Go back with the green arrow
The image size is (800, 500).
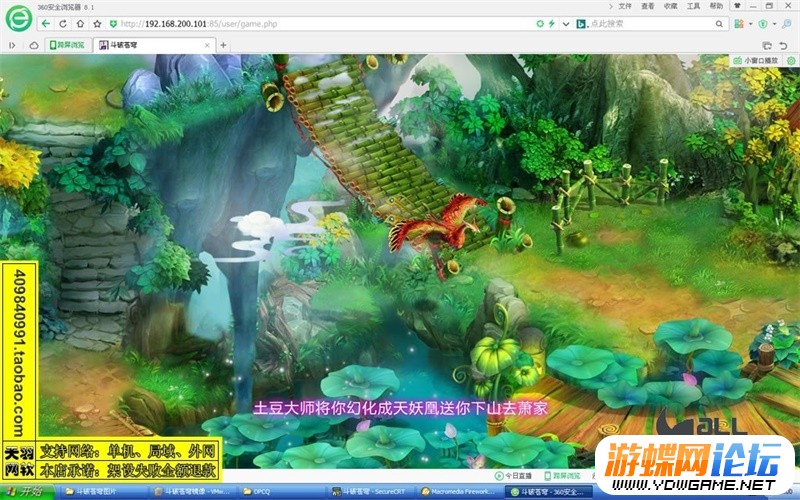coord(46,23)
